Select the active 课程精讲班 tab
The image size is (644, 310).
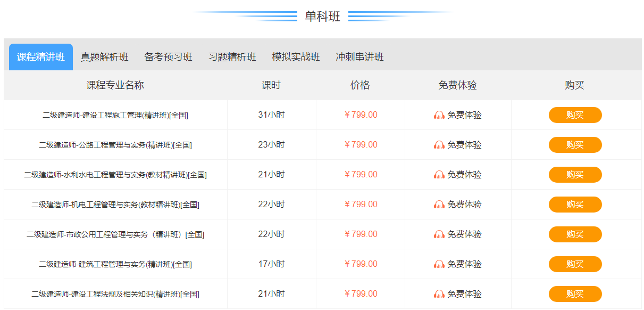pyautogui.click(x=41, y=57)
